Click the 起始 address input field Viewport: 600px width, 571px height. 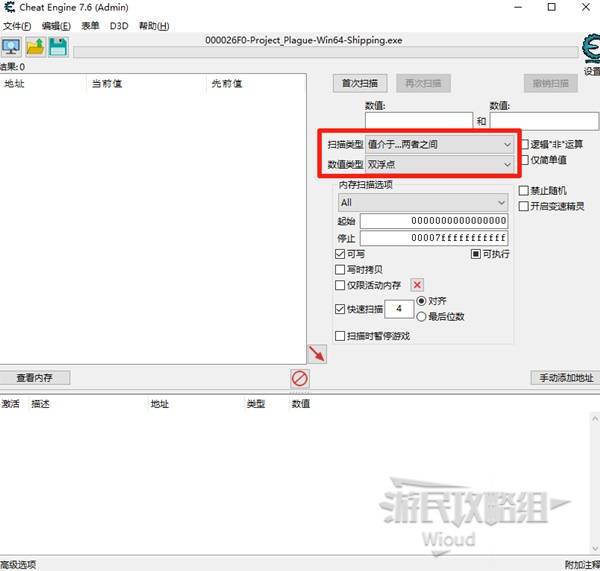434,221
